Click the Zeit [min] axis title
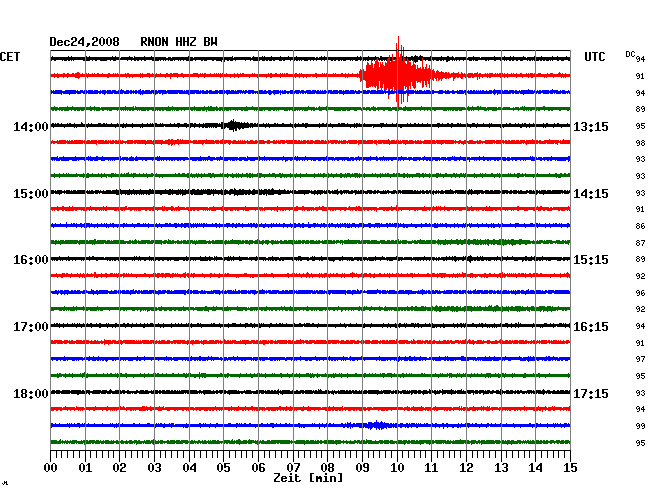The width and height of the screenshot is (650, 494). click(308, 478)
